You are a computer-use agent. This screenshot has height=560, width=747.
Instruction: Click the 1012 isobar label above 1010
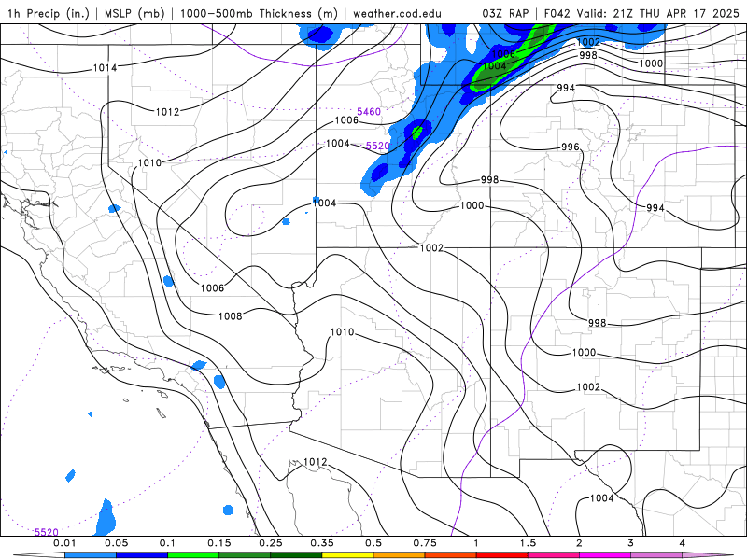(168, 112)
